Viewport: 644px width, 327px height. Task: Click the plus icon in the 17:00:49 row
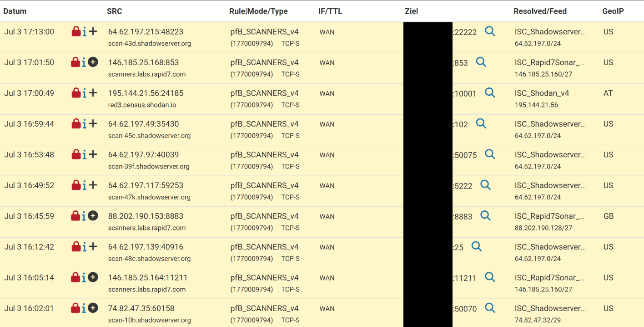coord(93,93)
